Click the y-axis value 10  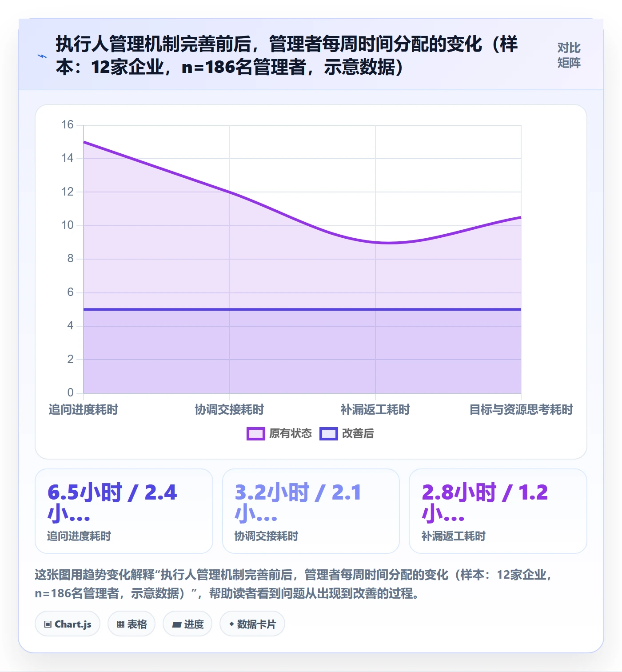[x=68, y=225]
